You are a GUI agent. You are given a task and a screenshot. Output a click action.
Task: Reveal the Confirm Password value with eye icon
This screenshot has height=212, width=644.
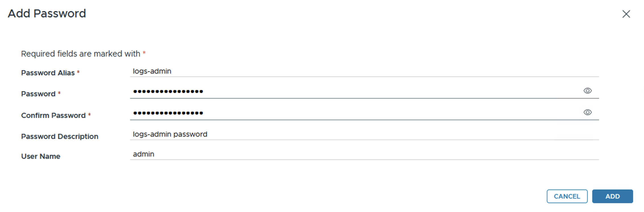click(x=587, y=112)
